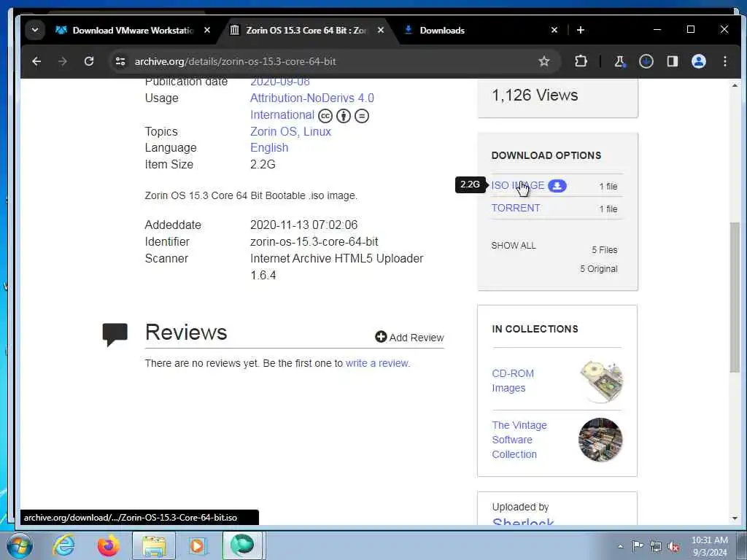This screenshot has width=747, height=560.
Task: Click the page vertical scrollbar thumb
Action: (735, 297)
